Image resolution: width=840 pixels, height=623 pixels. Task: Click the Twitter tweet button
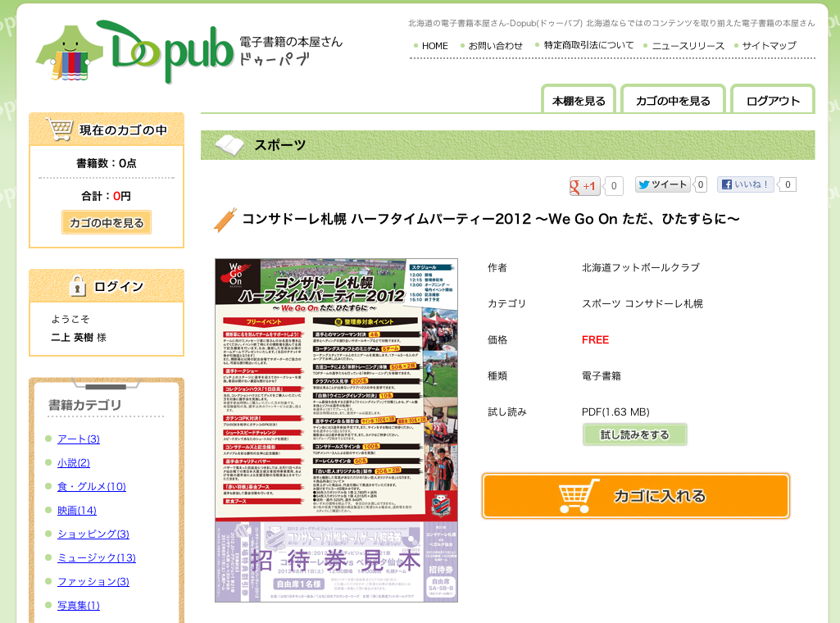tap(662, 184)
